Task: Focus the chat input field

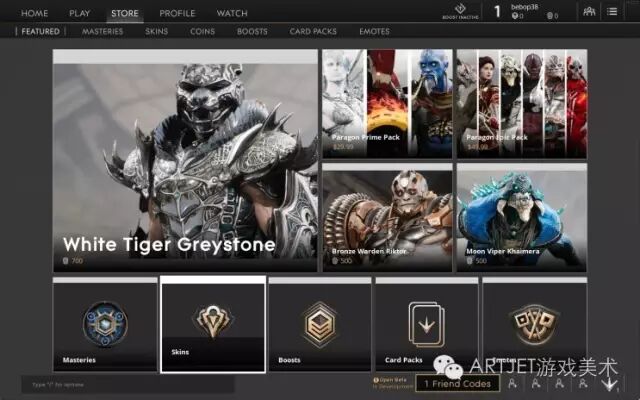Action: coord(128,384)
